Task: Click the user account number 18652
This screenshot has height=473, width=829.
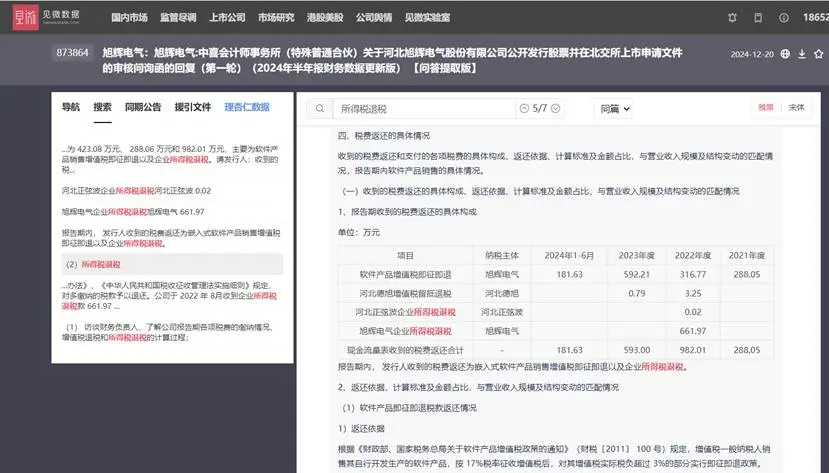Action: coord(815,18)
